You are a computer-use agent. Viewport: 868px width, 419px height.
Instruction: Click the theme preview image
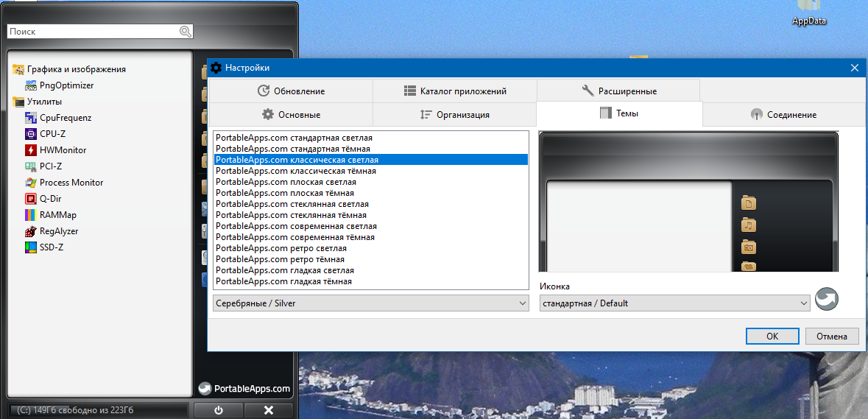(x=688, y=202)
